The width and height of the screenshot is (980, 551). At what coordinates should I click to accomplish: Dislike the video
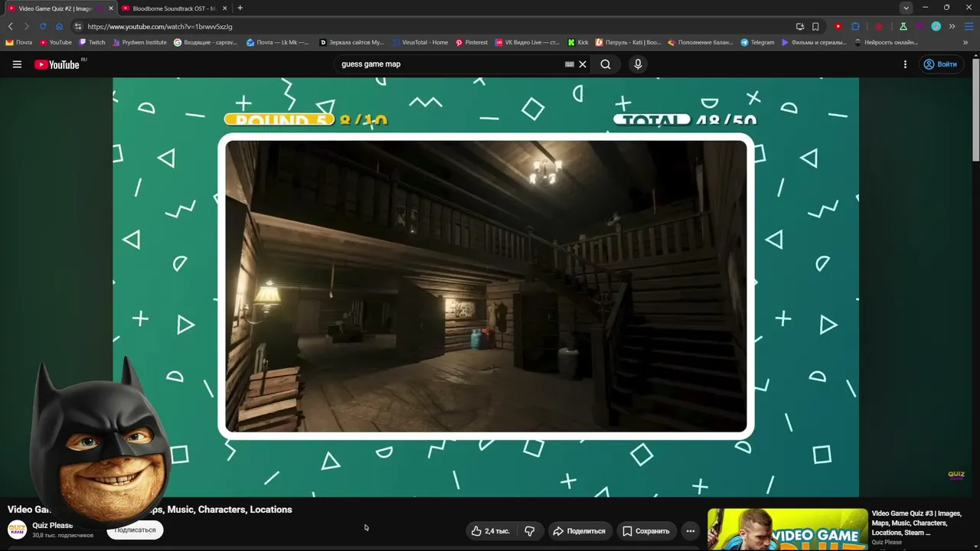pos(529,531)
